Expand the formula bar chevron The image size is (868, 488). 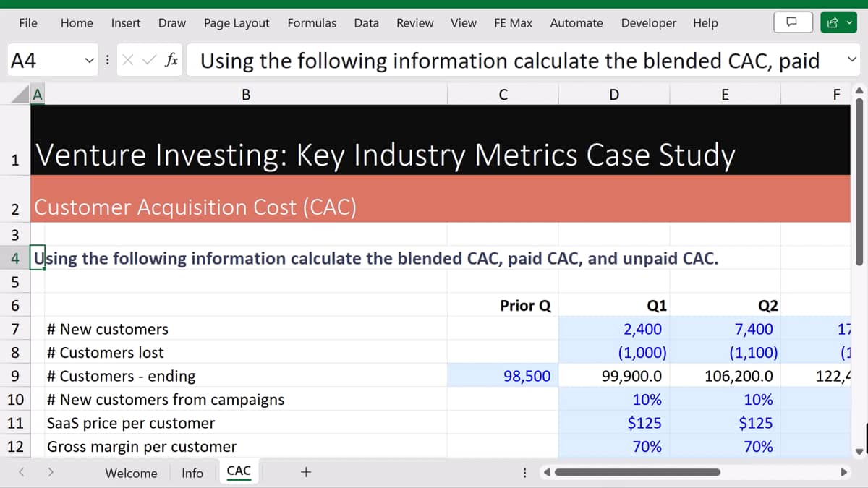click(851, 60)
